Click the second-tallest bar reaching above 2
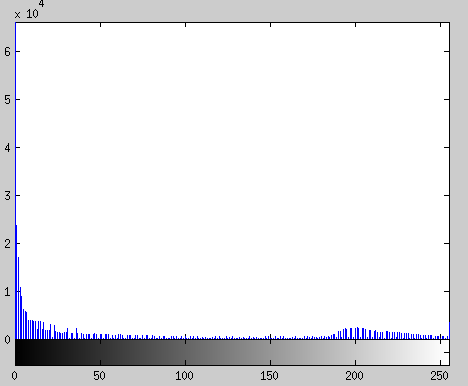 click(16, 282)
